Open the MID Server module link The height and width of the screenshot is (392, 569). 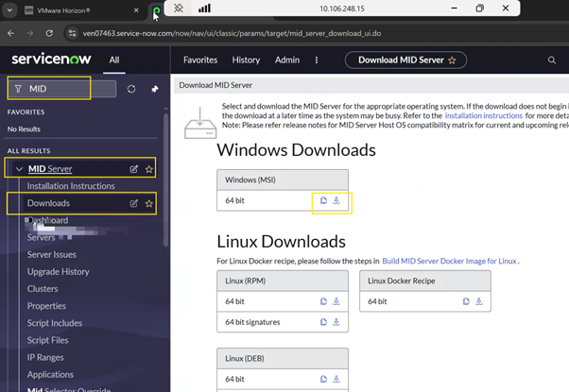(50, 169)
